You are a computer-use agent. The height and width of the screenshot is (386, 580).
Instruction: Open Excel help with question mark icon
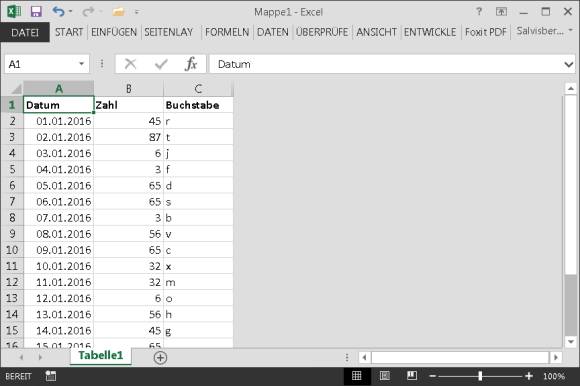coord(479,11)
